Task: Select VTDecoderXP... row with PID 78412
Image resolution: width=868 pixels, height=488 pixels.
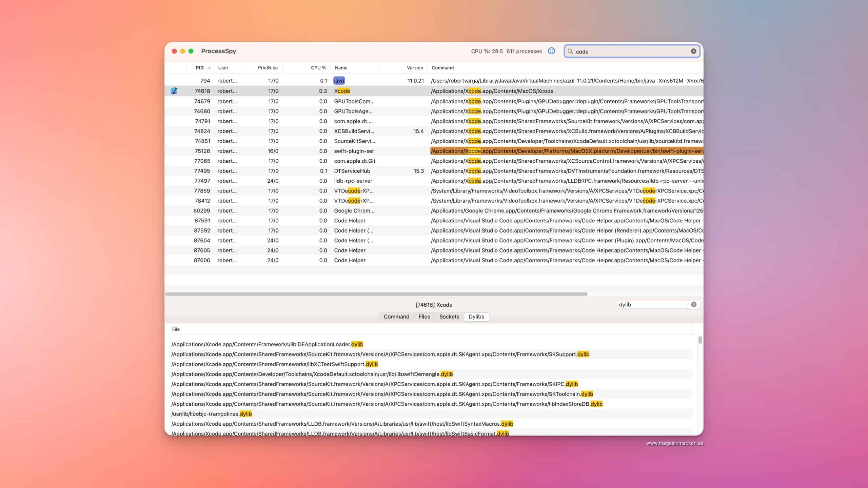Action: (x=434, y=201)
